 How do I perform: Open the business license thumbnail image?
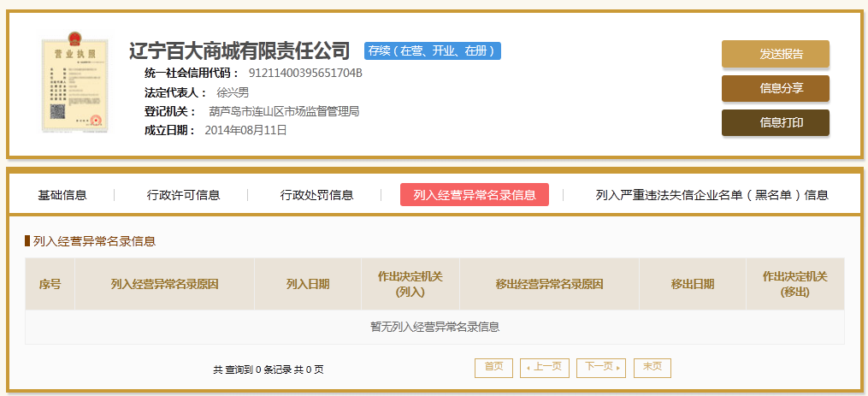[76, 83]
